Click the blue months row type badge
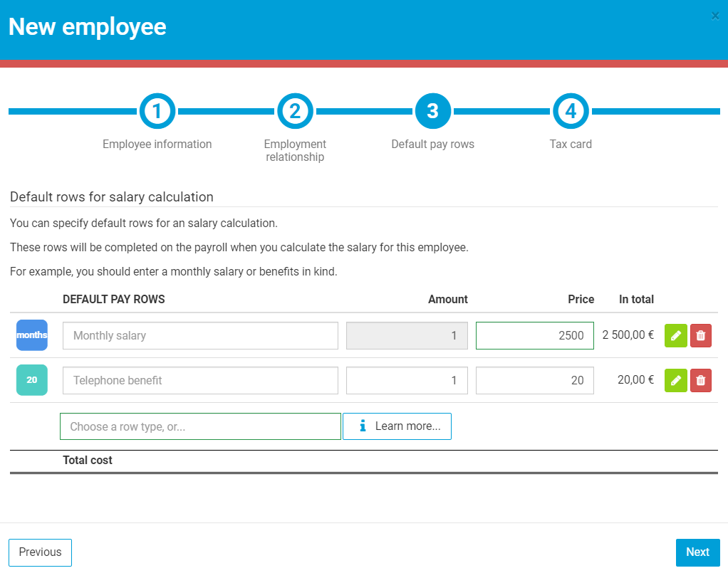This screenshot has height=578, width=728. [x=32, y=335]
